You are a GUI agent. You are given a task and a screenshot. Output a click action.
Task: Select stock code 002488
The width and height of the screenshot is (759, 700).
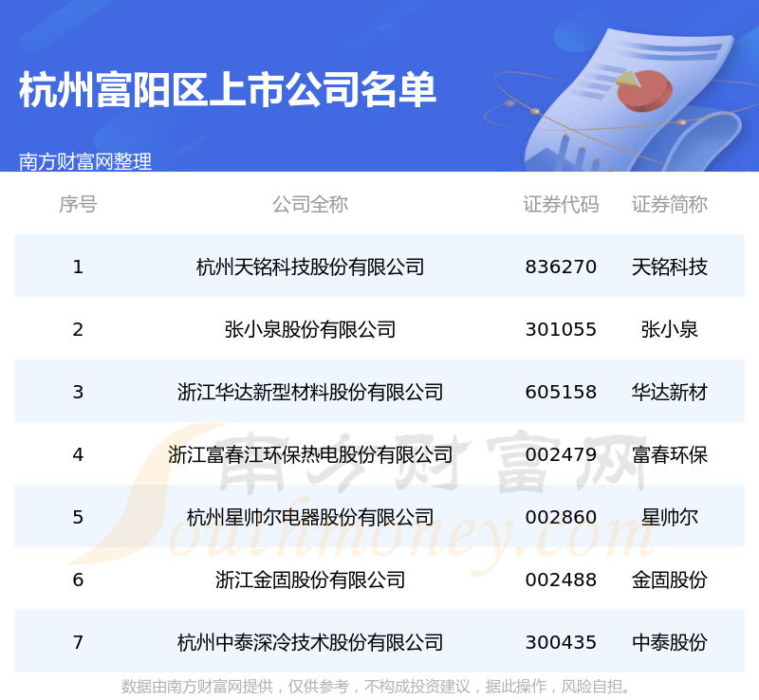561,580
